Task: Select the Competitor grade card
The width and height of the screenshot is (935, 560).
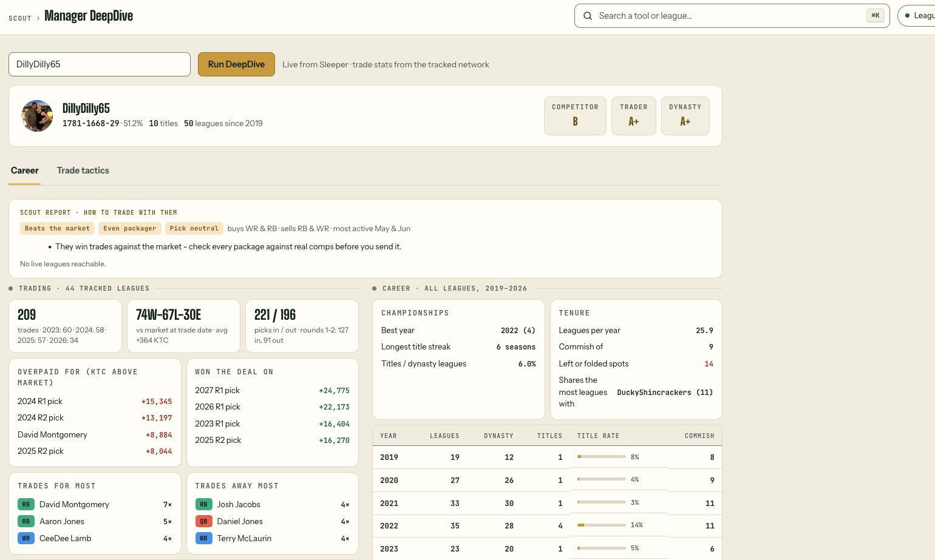Action: pyautogui.click(x=575, y=116)
